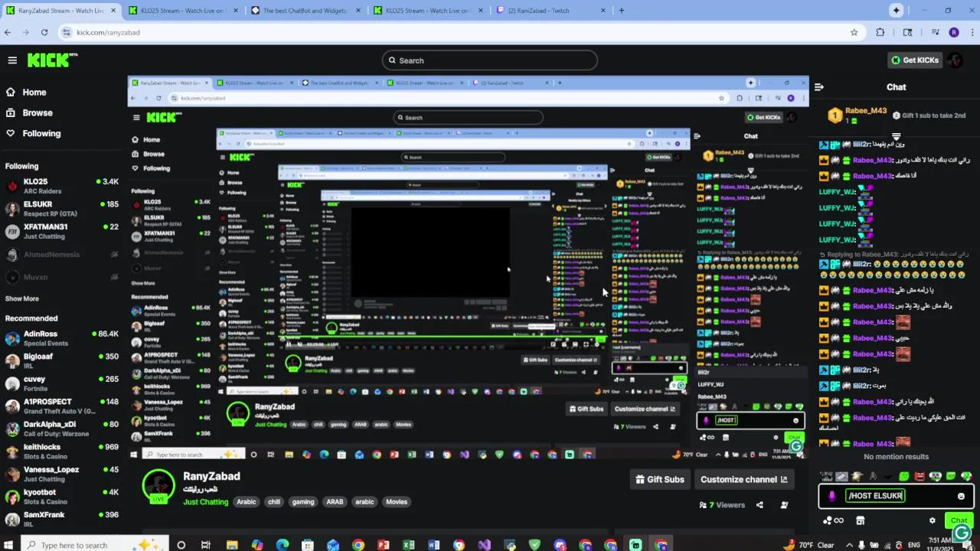Click the purple identity badge in chat input
The image size is (980, 551).
coord(832,496)
